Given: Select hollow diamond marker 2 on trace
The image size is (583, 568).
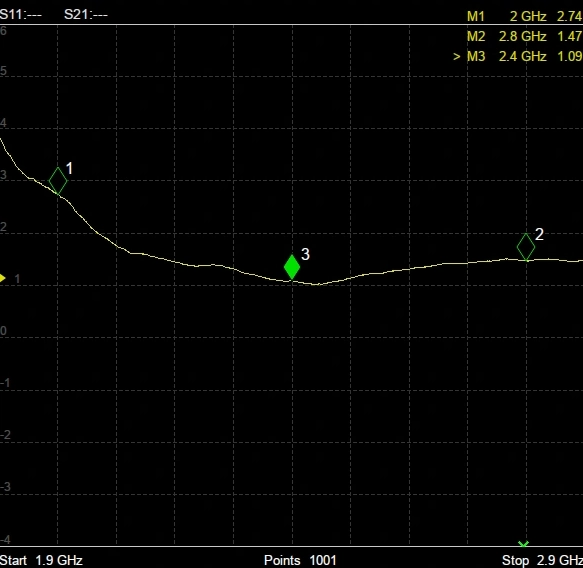Looking at the screenshot, I should [526, 247].
